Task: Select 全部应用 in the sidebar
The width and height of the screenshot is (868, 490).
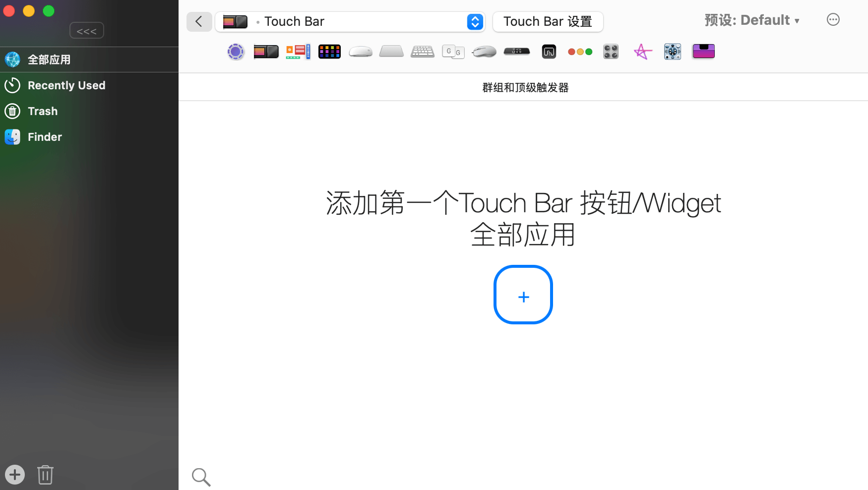Action: [x=49, y=60]
